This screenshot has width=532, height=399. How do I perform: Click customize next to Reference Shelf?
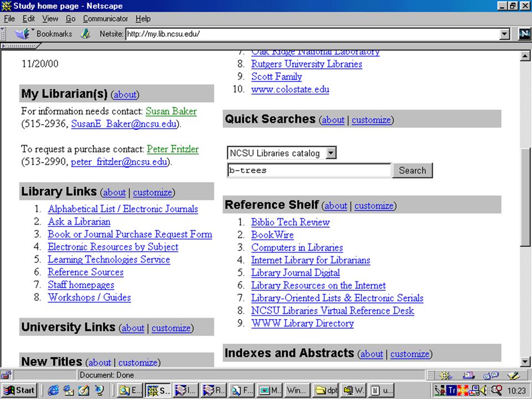click(374, 206)
